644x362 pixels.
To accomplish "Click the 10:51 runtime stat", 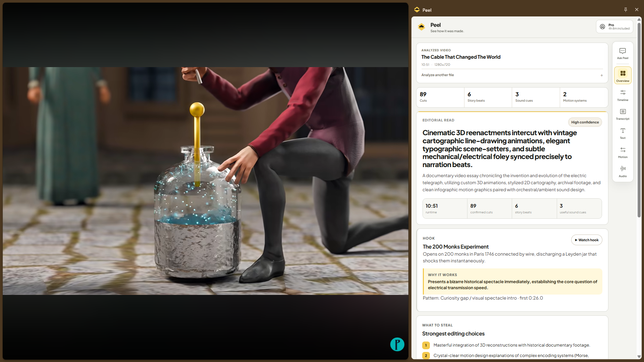I will click(445, 208).
